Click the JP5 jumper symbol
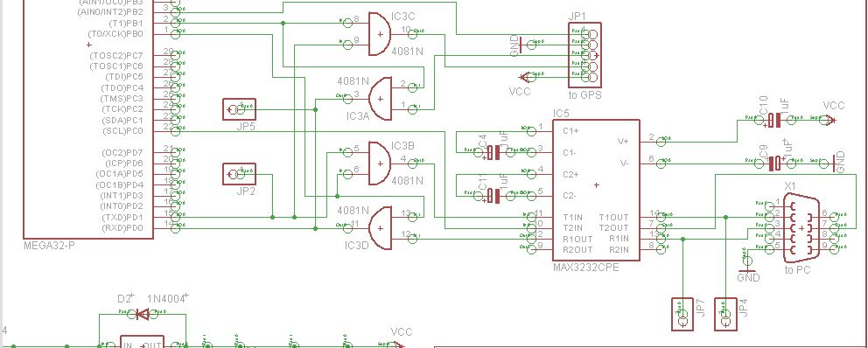Image resolution: width=868 pixels, height=348 pixels. 239,109
